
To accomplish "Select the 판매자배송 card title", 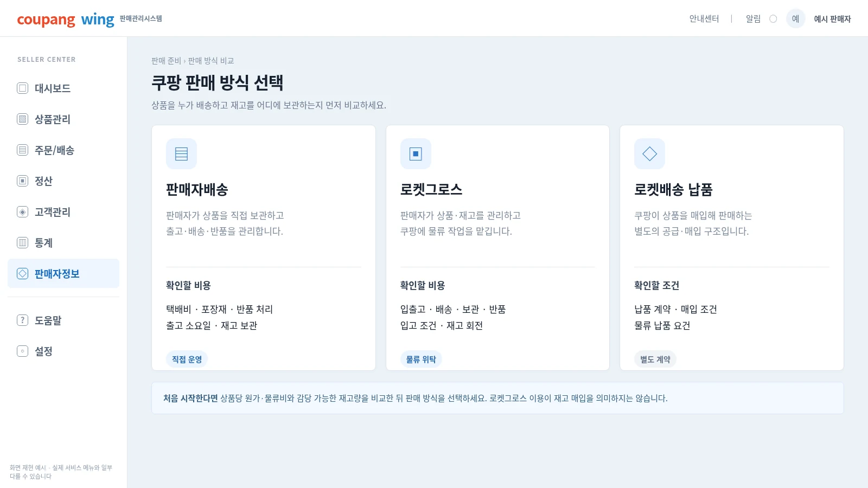I will click(197, 189).
